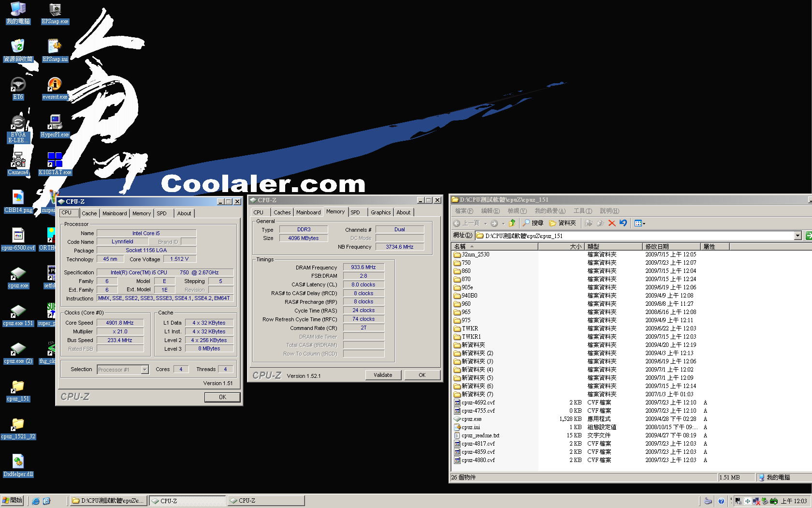Click the Undo icon in Explorer toolbar

(x=623, y=223)
